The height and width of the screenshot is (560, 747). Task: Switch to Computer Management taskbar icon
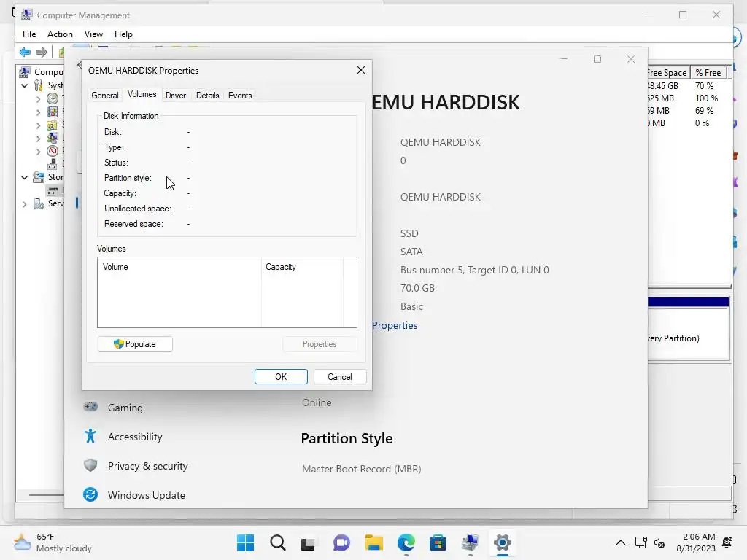pos(471,542)
